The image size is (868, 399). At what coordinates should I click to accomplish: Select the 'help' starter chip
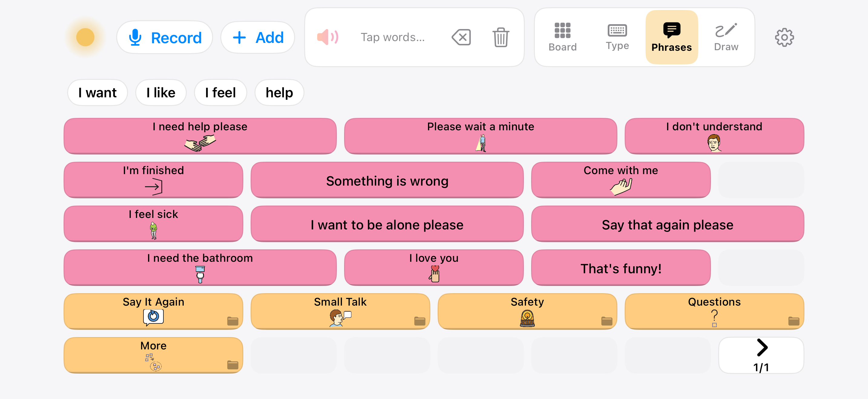[279, 92]
